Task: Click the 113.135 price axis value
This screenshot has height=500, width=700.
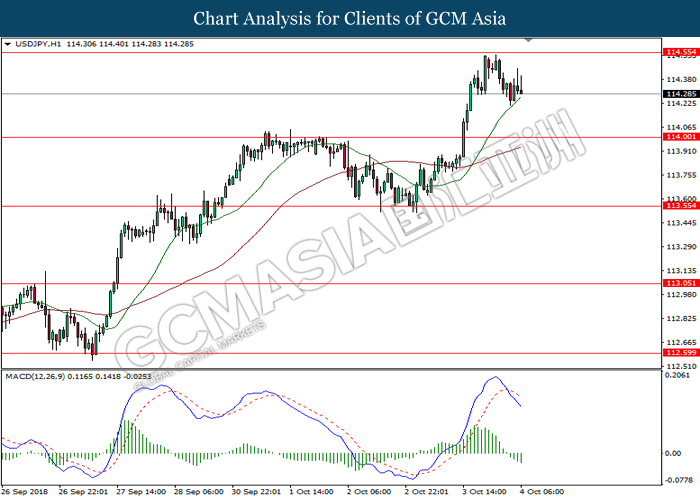Action: tap(681, 271)
